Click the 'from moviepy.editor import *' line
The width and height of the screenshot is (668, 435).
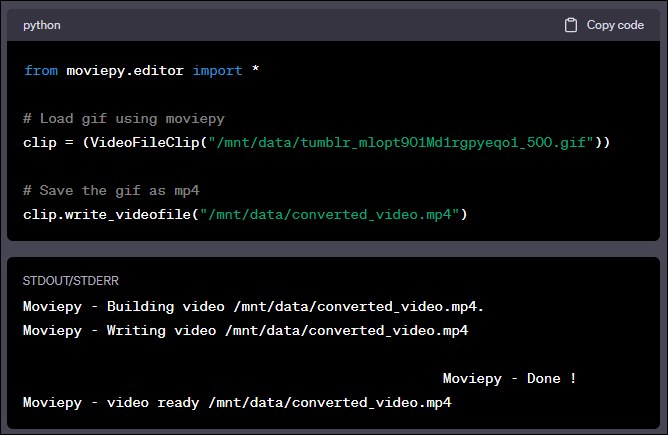pos(141,70)
